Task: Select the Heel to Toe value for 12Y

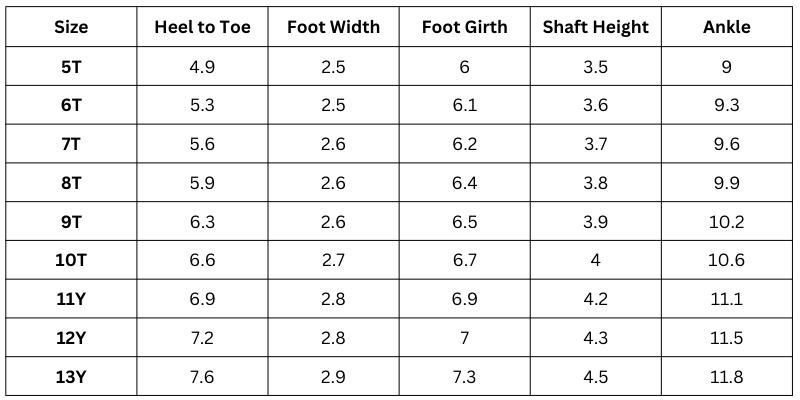Action: pyautogui.click(x=202, y=338)
